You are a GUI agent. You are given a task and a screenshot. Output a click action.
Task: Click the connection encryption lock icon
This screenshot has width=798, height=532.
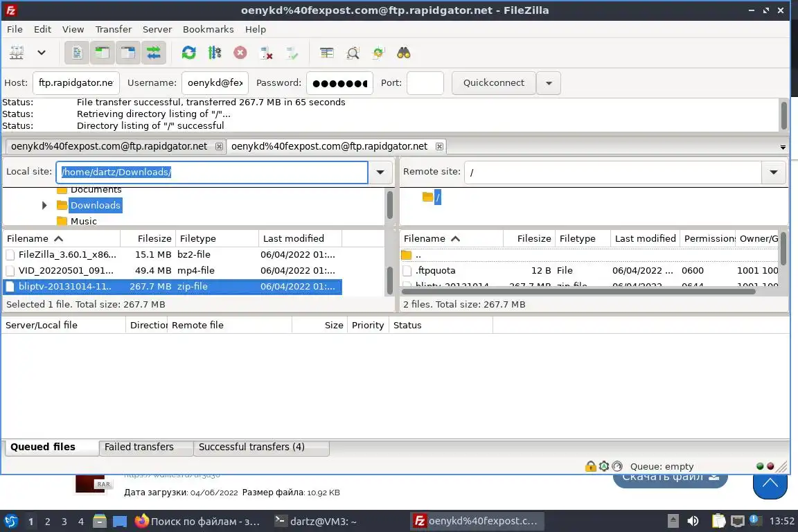tap(590, 466)
